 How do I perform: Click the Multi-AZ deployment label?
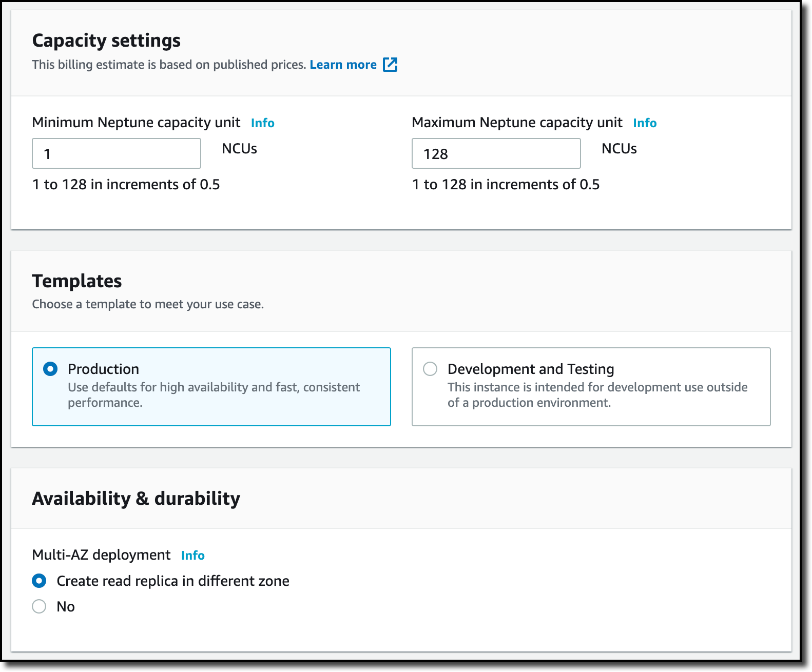101,555
